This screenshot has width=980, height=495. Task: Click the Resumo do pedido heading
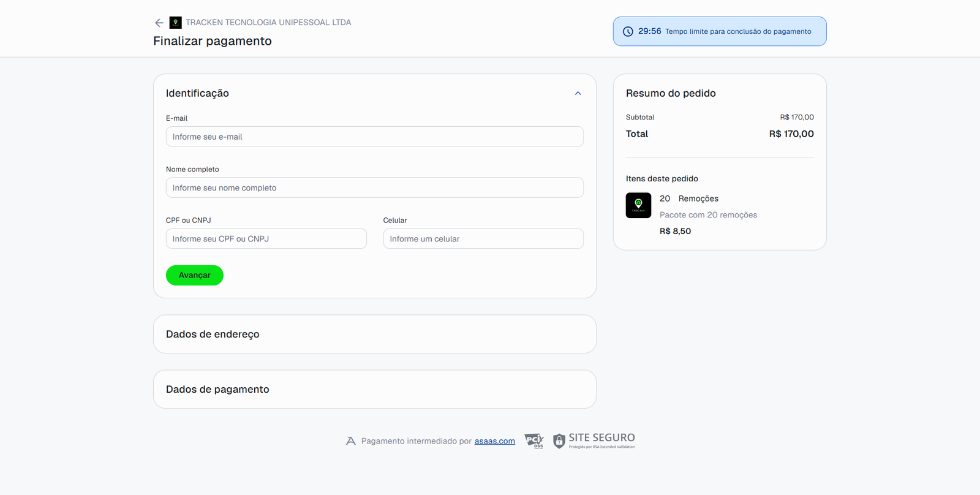tap(671, 93)
